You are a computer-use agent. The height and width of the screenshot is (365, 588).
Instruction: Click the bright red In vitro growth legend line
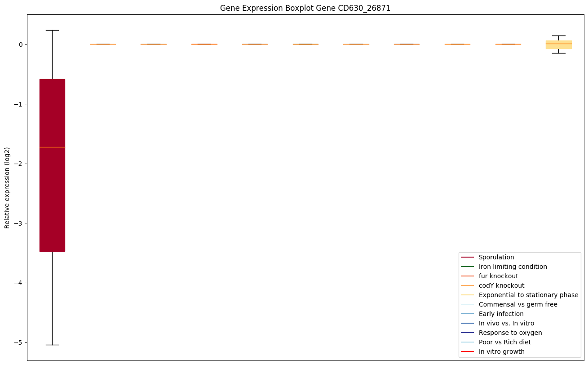(467, 352)
